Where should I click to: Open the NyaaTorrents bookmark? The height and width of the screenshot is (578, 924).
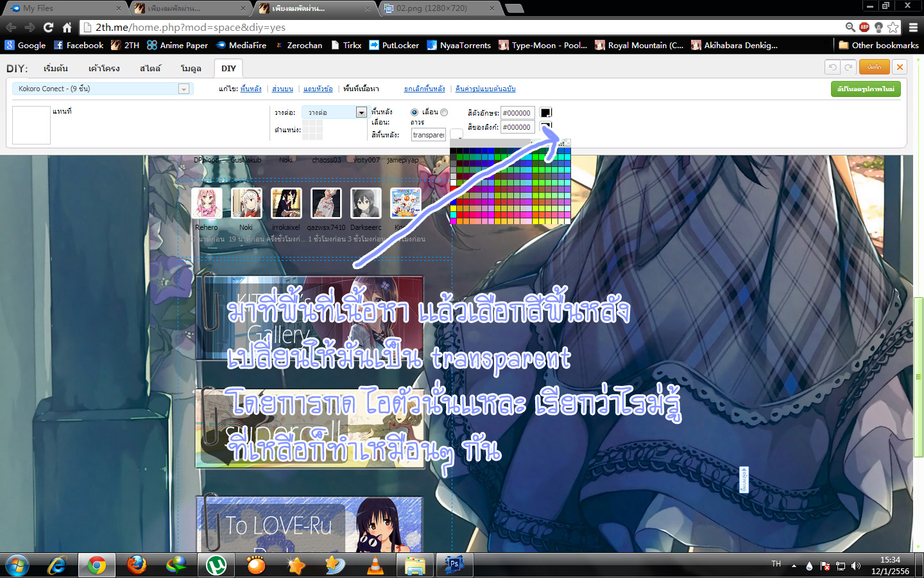(x=459, y=45)
